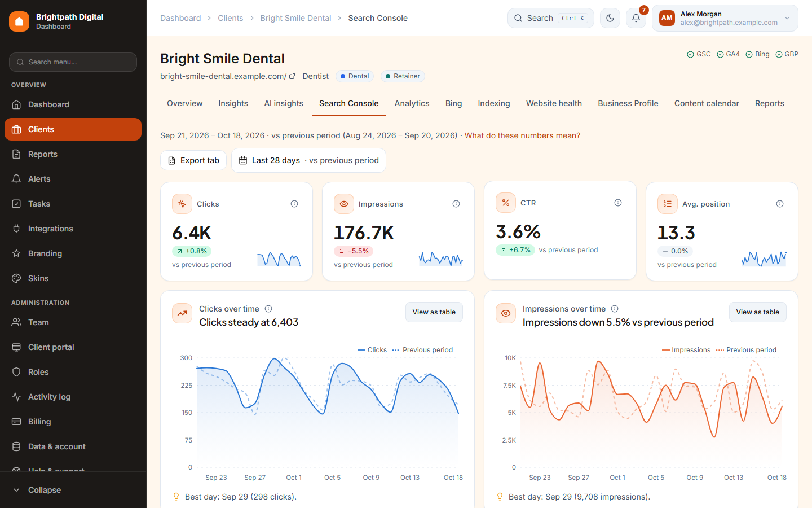Click info icon on CTR card
The image size is (812, 508).
tap(618, 203)
